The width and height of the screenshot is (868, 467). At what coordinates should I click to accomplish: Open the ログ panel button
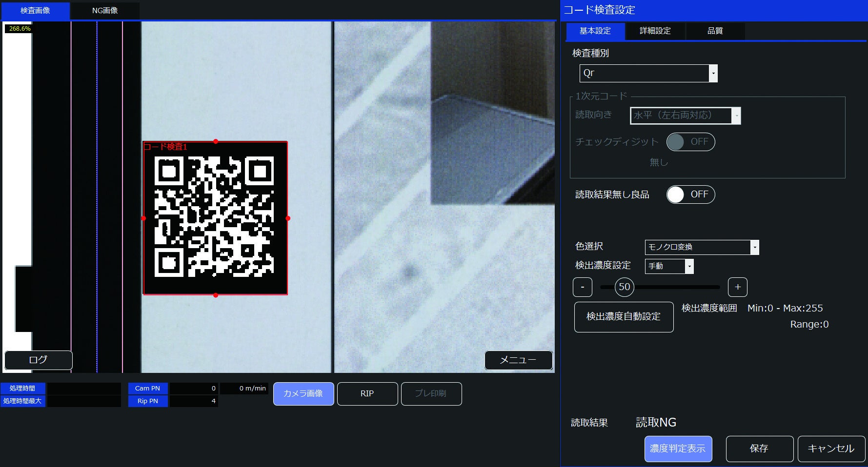pos(39,360)
